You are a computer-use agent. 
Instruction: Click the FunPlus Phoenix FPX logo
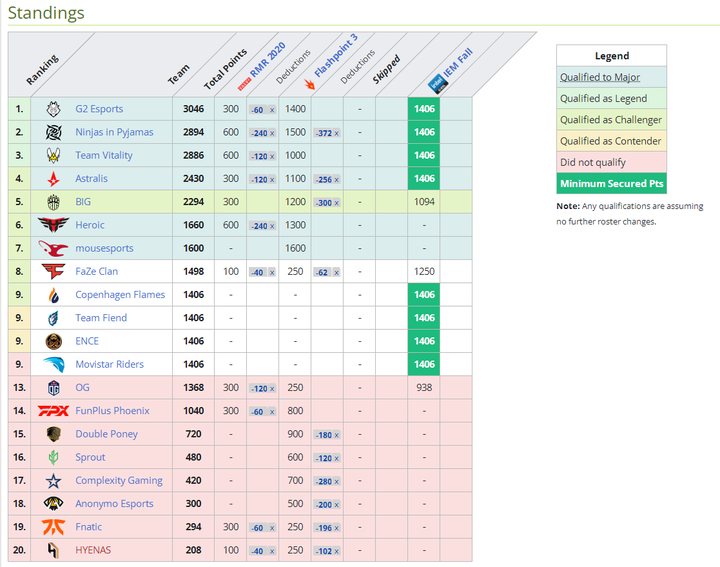(54, 411)
